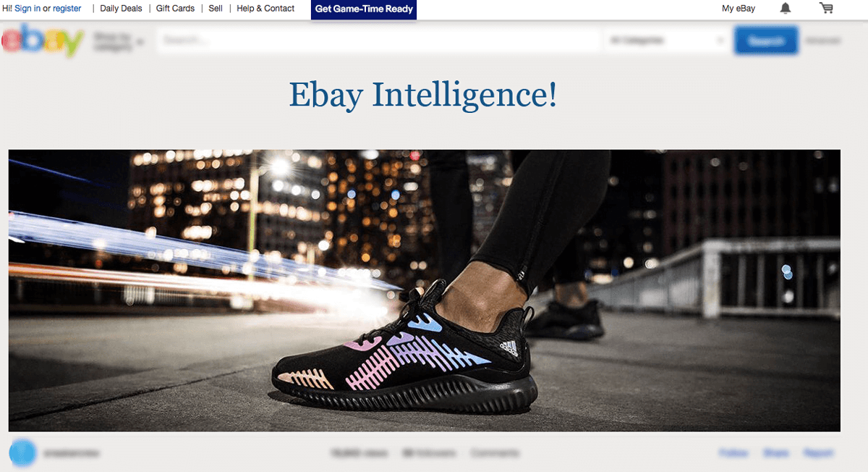Open Gift Cards in the top navigation
The width and height of the screenshot is (868, 472).
point(175,9)
